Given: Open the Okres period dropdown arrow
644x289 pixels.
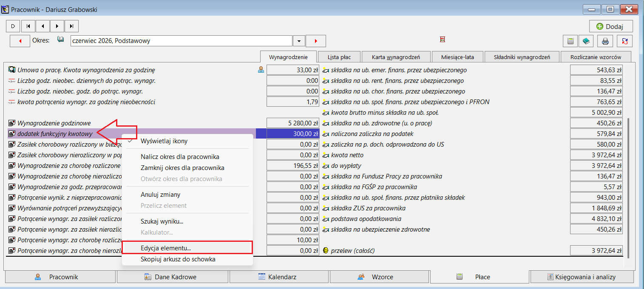Looking at the screenshot, I should [x=299, y=41].
